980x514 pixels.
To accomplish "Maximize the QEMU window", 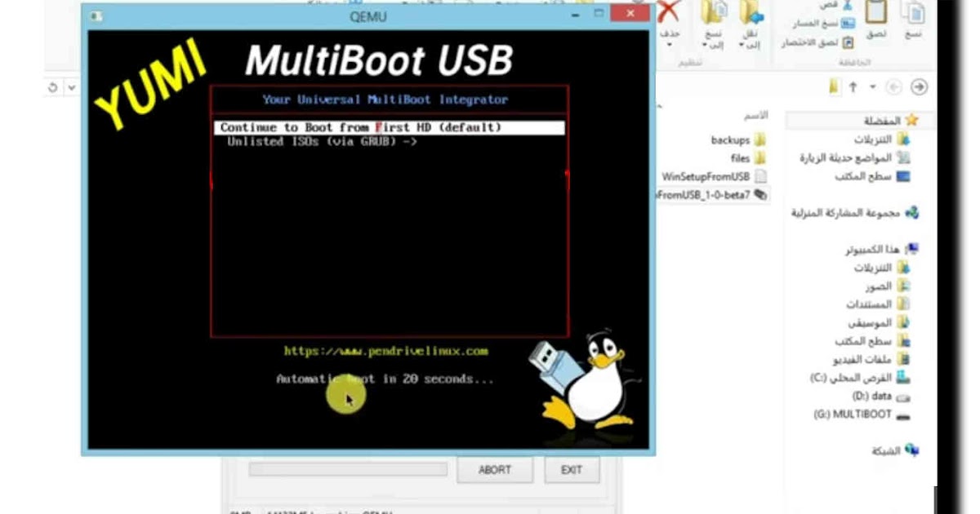I will 600,15.
